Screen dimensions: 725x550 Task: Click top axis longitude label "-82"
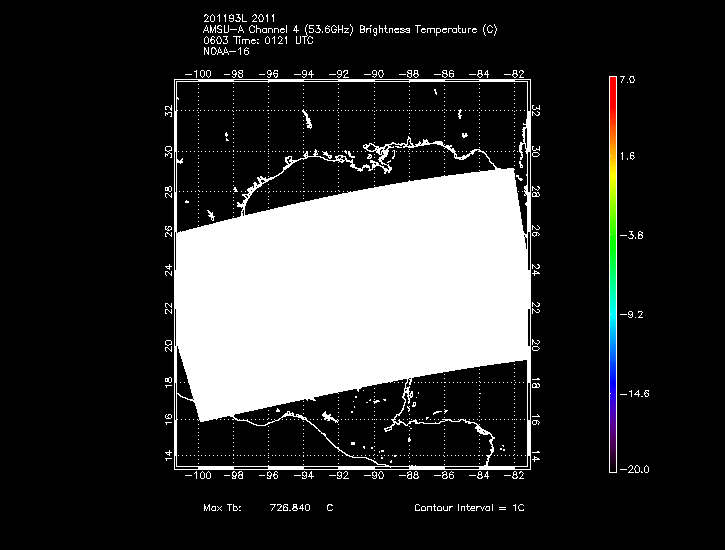(515, 74)
